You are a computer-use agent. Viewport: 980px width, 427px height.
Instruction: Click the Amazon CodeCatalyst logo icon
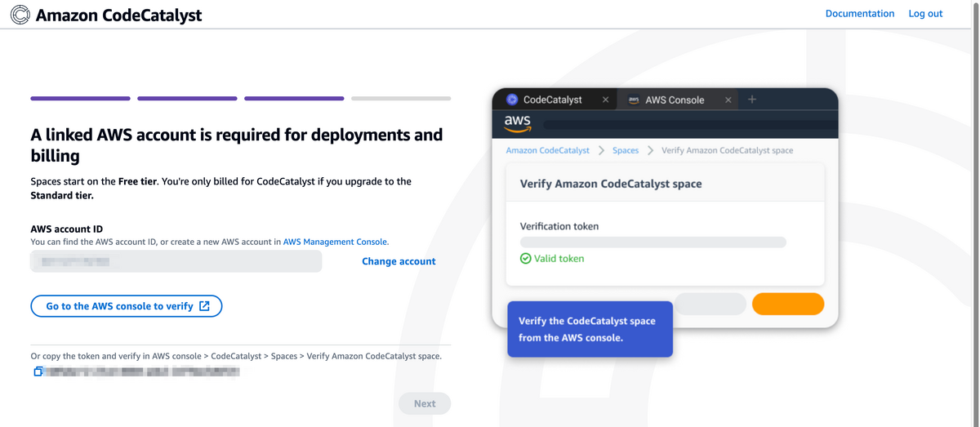[20, 15]
